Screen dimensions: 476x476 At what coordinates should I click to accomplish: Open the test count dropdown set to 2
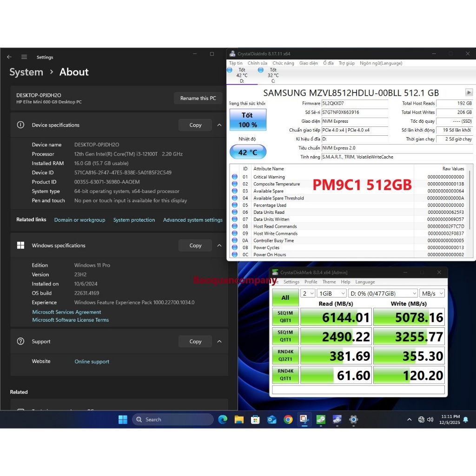[308, 293]
